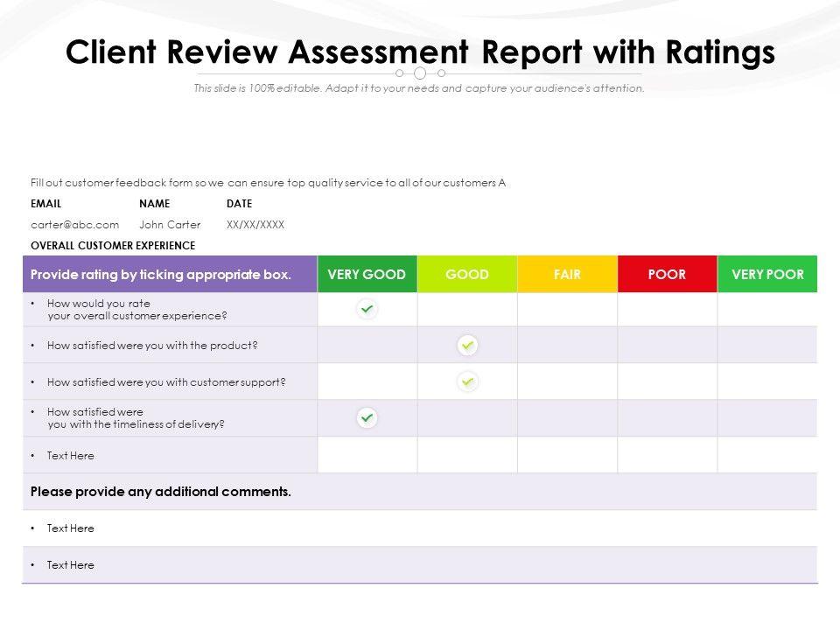Click the Very Good checkmark for overall customer experience
This screenshot has height=630, width=840.
367,309
